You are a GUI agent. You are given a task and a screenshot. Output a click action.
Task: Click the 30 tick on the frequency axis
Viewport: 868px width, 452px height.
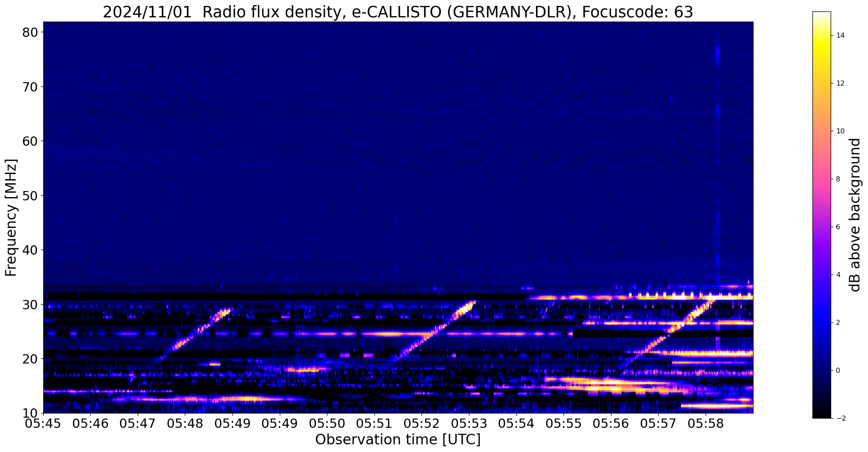30,305
